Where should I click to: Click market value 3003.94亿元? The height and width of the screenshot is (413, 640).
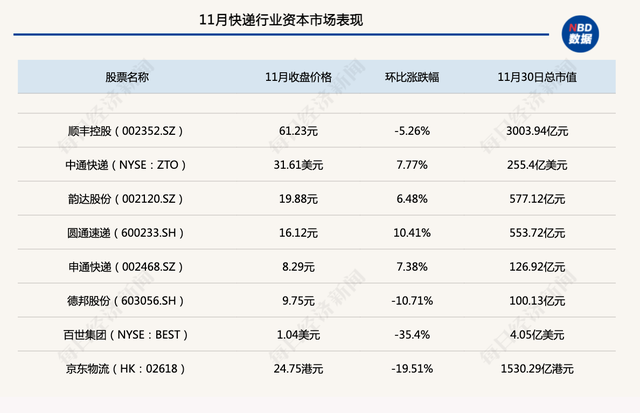[x=537, y=131]
